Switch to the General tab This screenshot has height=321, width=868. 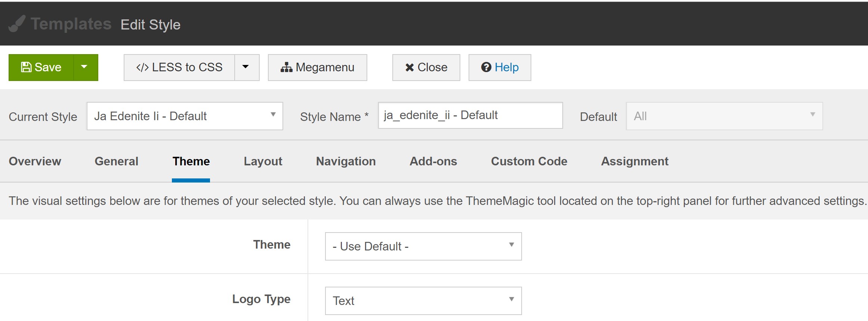116,161
